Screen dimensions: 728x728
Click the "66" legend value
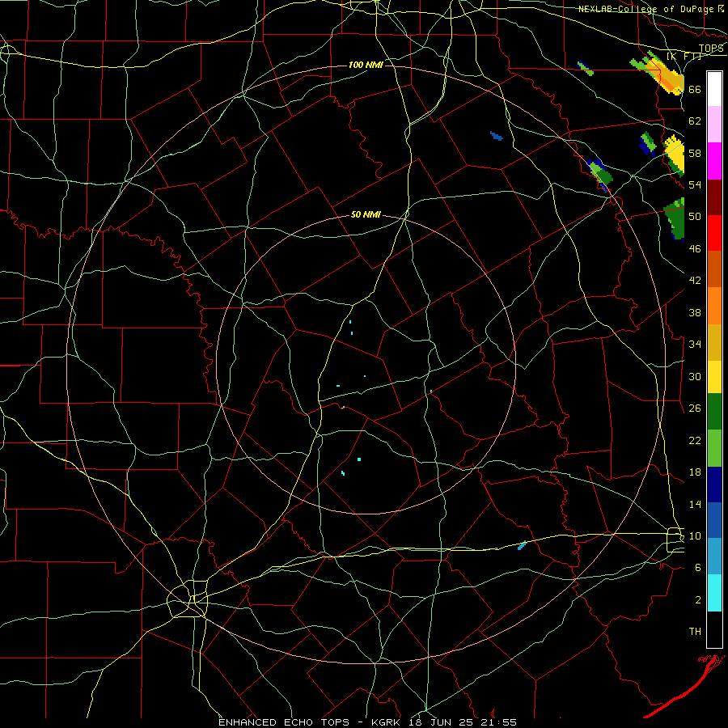tap(695, 90)
